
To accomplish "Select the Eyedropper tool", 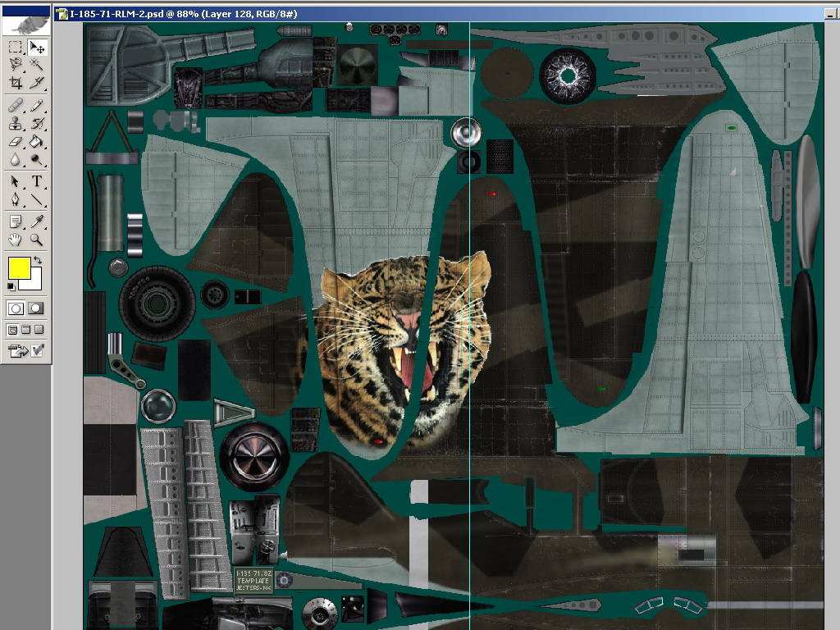I will pyautogui.click(x=36, y=221).
